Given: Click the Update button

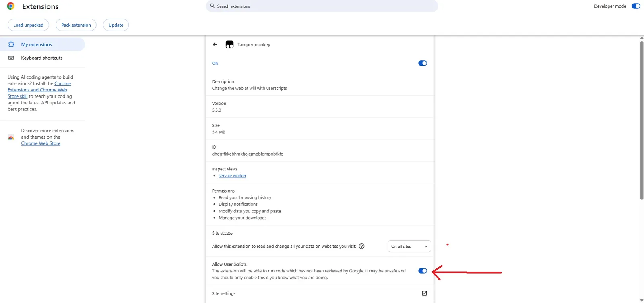Looking at the screenshot, I should coord(116,25).
